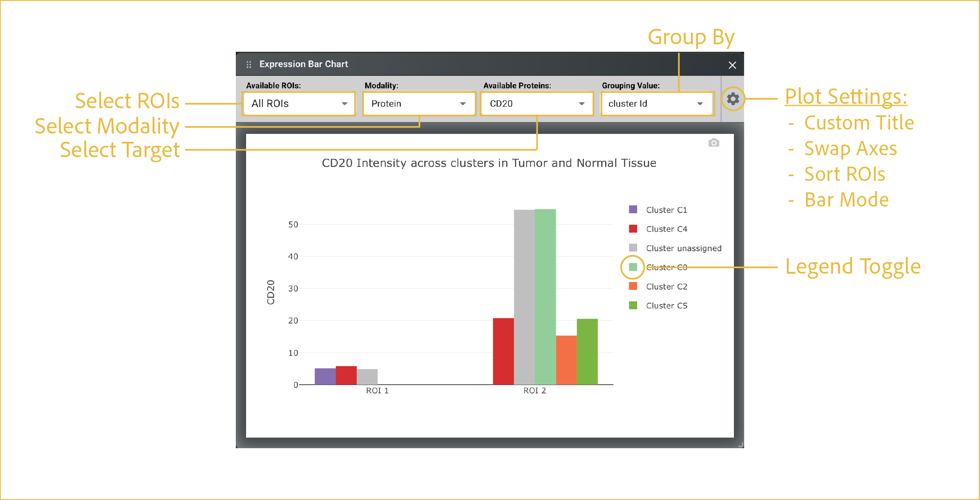This screenshot has height=500, width=980.
Task: Open the plot settings gear icon
Action: coord(733,99)
